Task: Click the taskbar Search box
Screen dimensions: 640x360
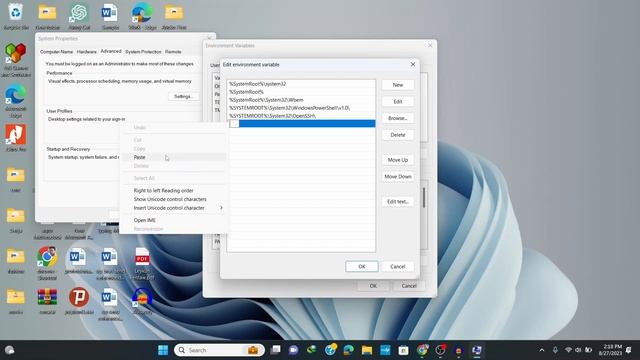Action: pos(219,350)
